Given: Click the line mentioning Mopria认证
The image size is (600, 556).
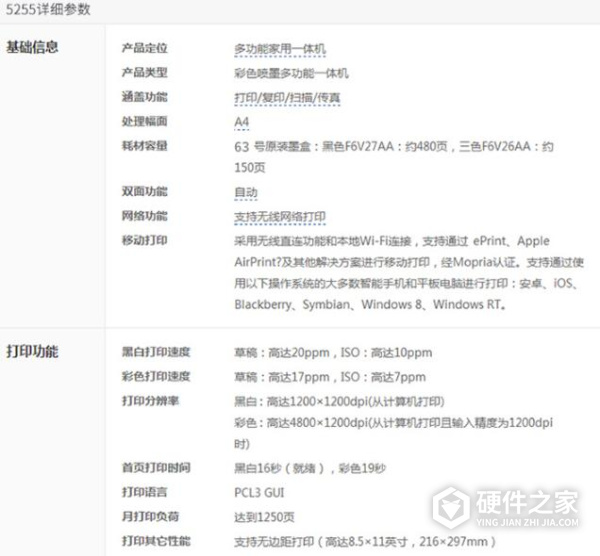Looking at the screenshot, I should pyautogui.click(x=409, y=262).
